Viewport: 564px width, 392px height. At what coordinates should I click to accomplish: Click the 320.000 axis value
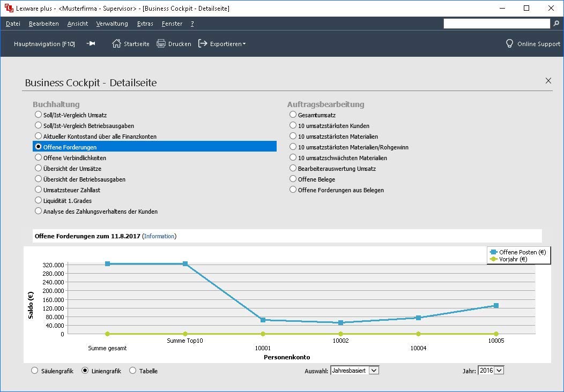[53, 265]
